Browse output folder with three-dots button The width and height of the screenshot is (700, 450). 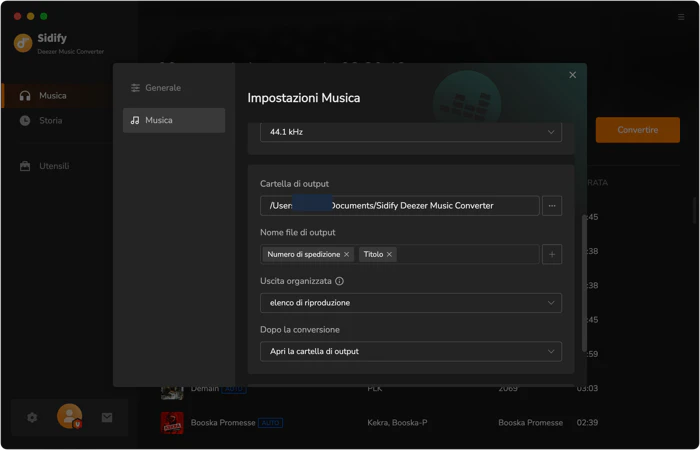click(x=552, y=206)
